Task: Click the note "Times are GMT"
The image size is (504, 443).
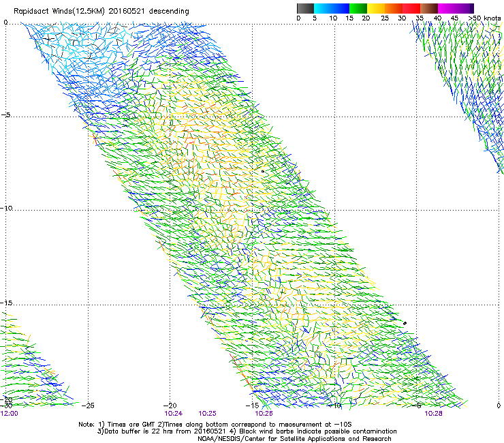Action: (x=130, y=425)
